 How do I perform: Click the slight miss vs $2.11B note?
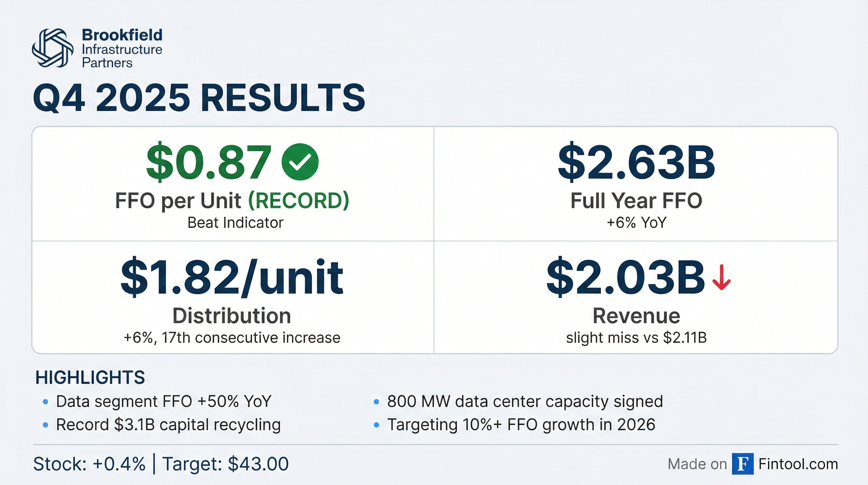click(x=636, y=338)
